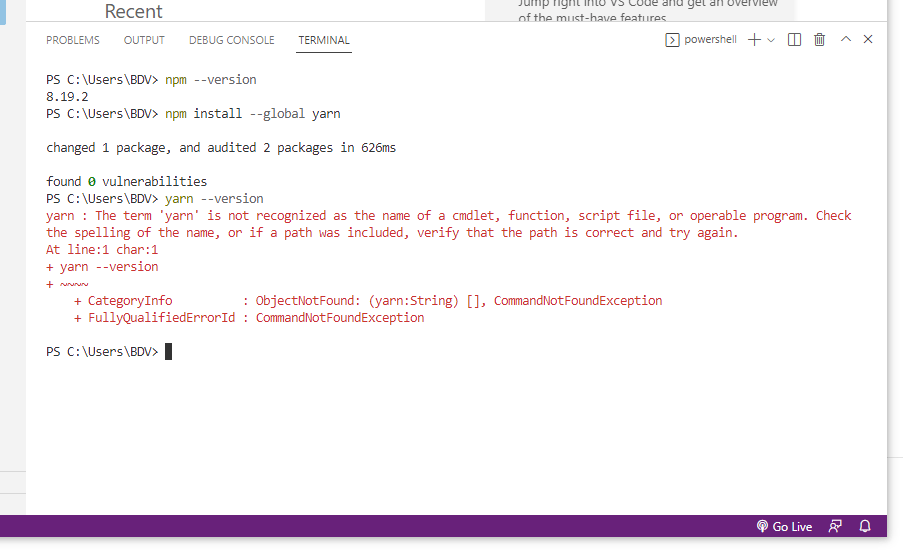Click the 'At line:1 char:1' error line

(x=102, y=250)
